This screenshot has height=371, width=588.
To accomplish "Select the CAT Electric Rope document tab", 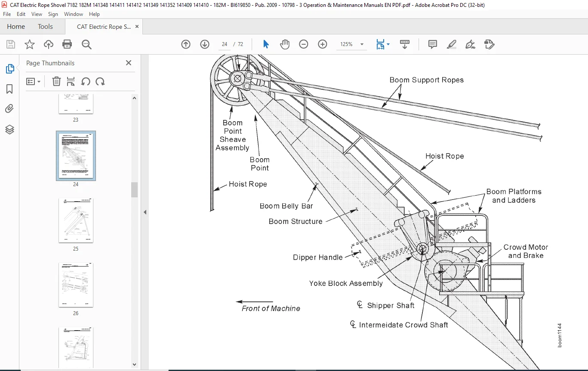I will (x=104, y=27).
